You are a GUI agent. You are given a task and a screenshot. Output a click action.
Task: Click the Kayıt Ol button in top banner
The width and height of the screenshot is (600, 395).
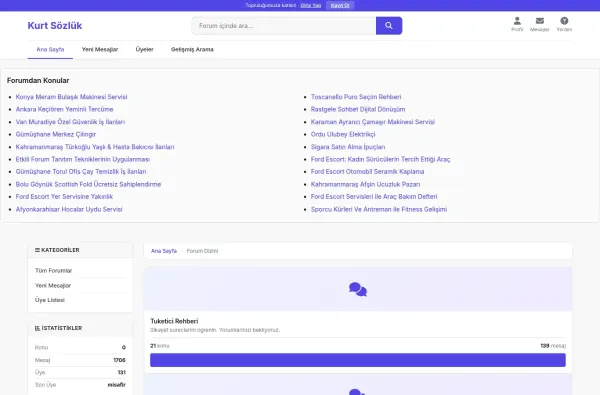pyautogui.click(x=340, y=5)
